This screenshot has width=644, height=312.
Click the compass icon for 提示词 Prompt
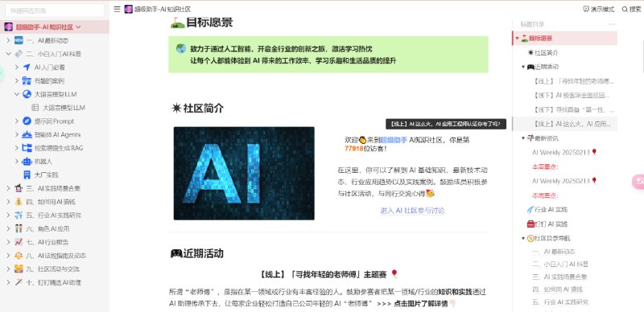pos(27,121)
